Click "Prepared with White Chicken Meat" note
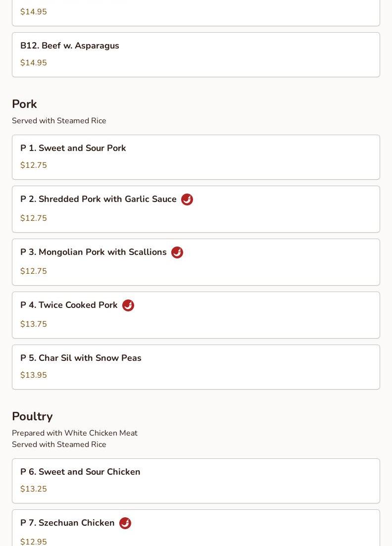 [75, 433]
